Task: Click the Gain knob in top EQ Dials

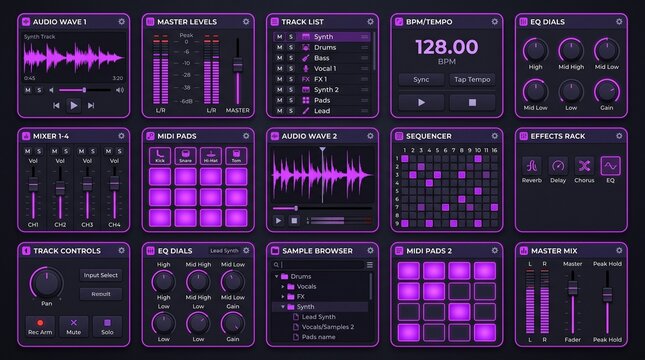Action: pos(606,91)
